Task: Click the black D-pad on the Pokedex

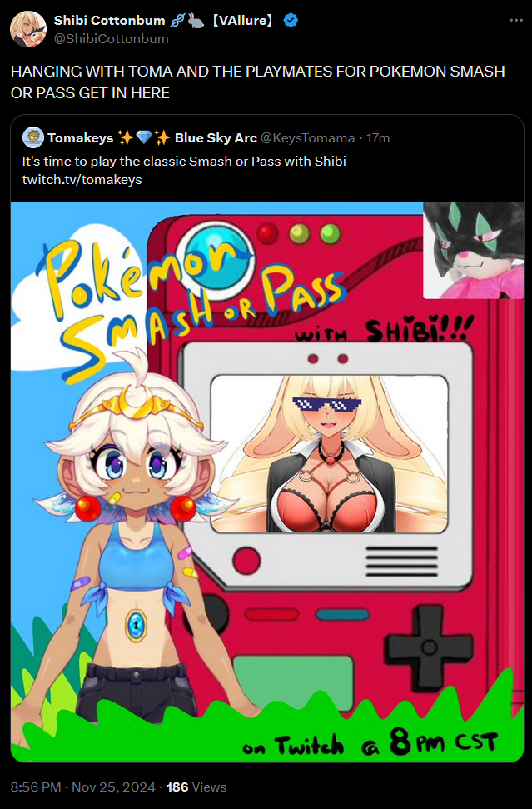Action: [430, 647]
